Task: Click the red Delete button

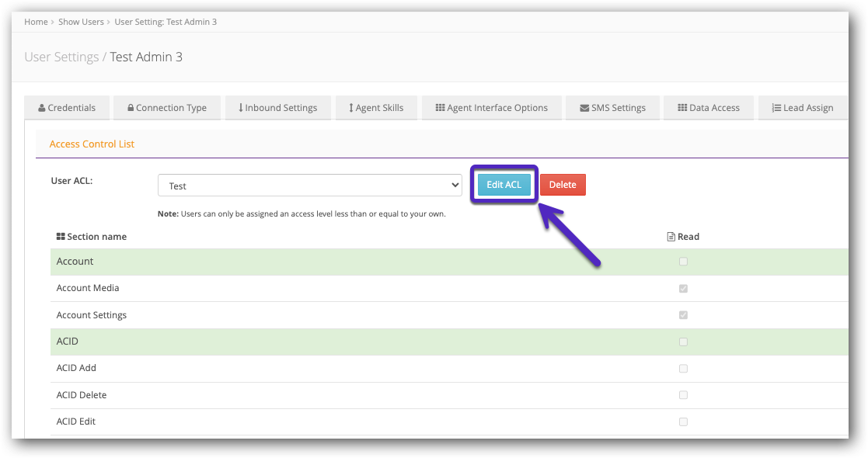Action: point(563,185)
